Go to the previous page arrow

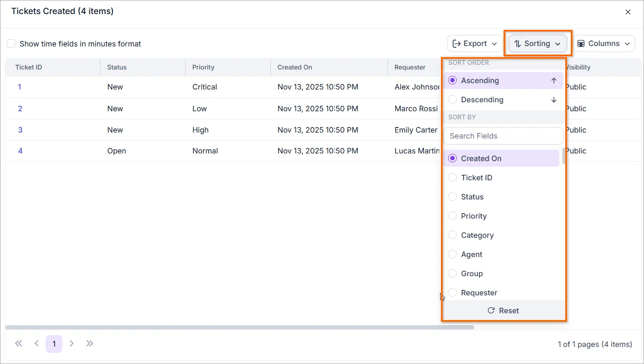point(37,344)
